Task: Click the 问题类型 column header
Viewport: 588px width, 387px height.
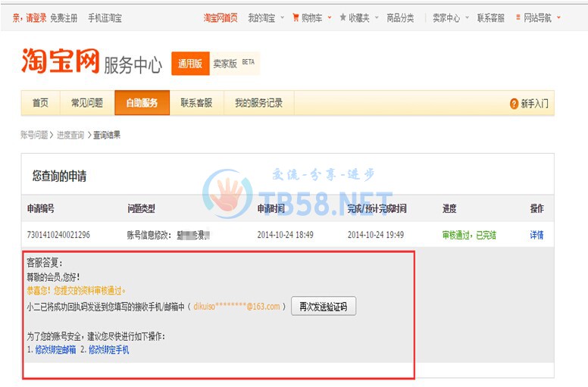Action: coord(141,208)
